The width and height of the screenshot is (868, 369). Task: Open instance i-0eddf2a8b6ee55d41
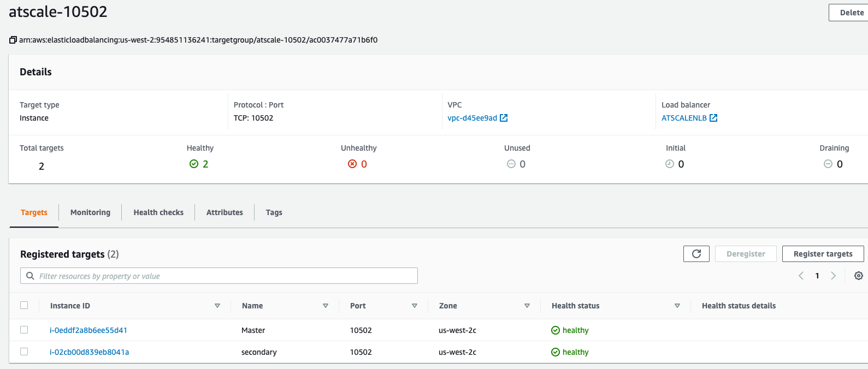click(88, 330)
